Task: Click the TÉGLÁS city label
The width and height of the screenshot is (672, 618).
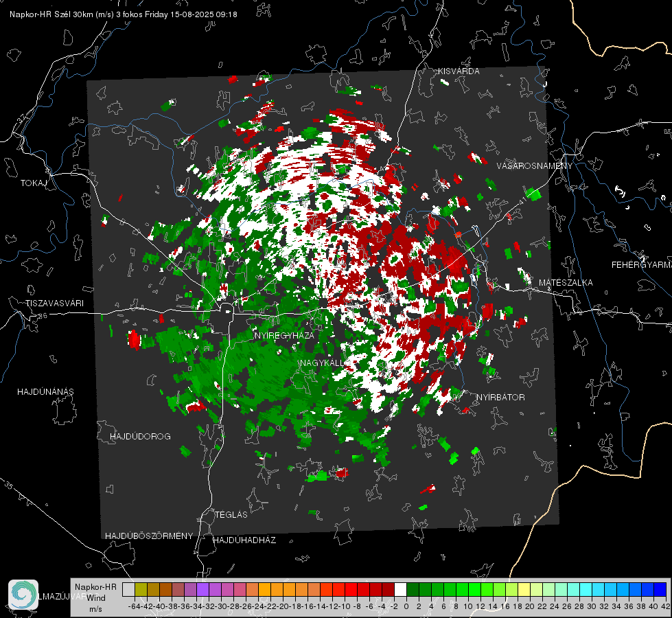Action: click(x=231, y=515)
